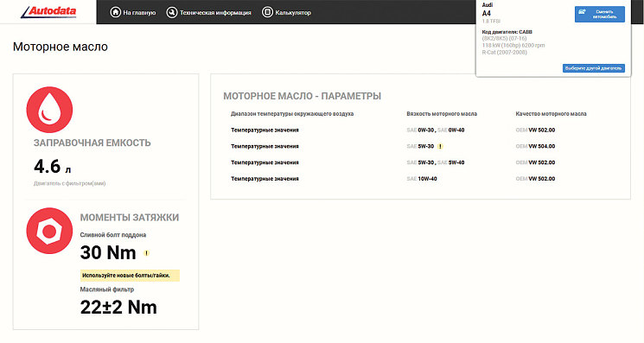Image resolution: width=644 pixels, height=343 pixels.
Task: Click the warning icon beside SAE 5W-30
Action: tap(440, 146)
